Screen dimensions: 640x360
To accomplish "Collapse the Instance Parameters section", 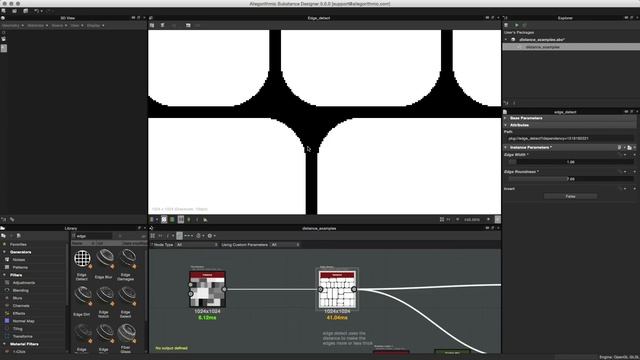I will pyautogui.click(x=506, y=147).
